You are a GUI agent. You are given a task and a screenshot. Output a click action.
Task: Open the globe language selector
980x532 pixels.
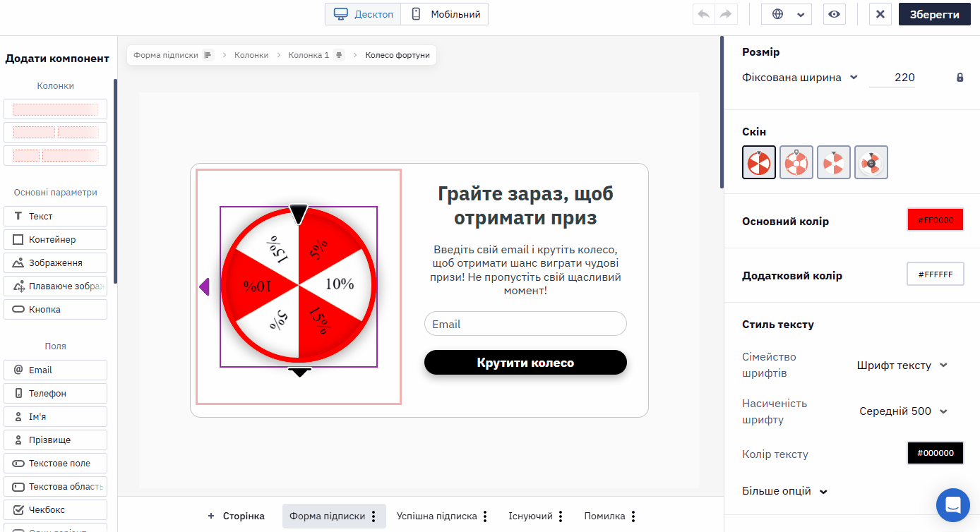click(x=787, y=14)
